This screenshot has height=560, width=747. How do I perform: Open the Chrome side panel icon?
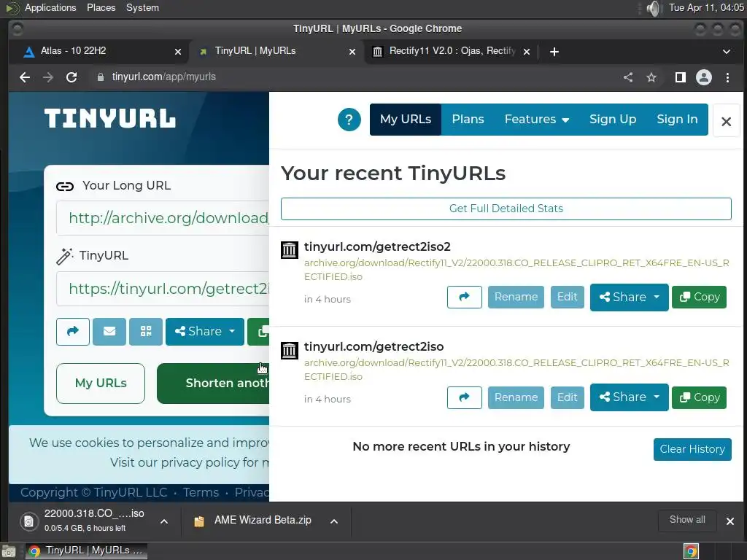681,77
